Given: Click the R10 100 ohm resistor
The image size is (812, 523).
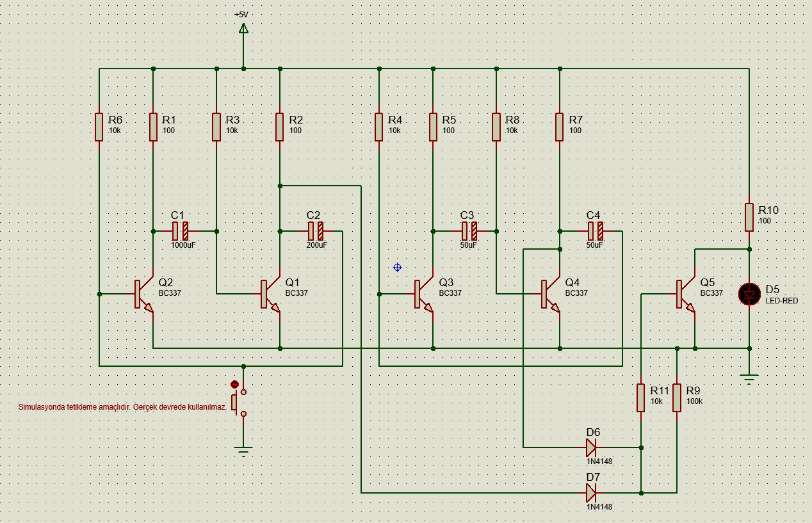Looking at the screenshot, I should (749, 217).
